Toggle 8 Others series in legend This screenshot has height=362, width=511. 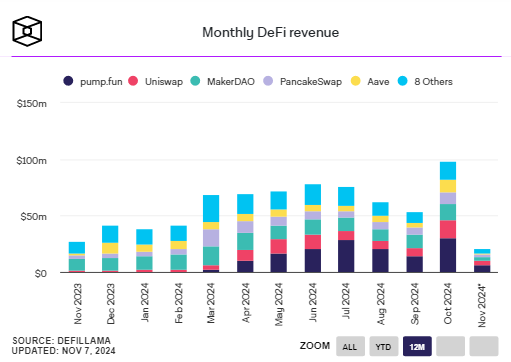click(425, 81)
